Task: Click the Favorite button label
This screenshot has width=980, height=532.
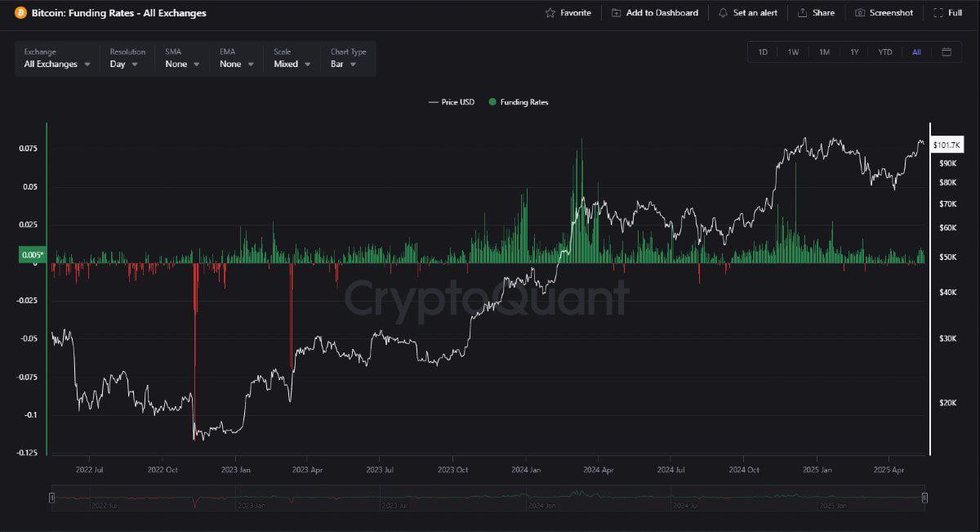Action: point(576,13)
